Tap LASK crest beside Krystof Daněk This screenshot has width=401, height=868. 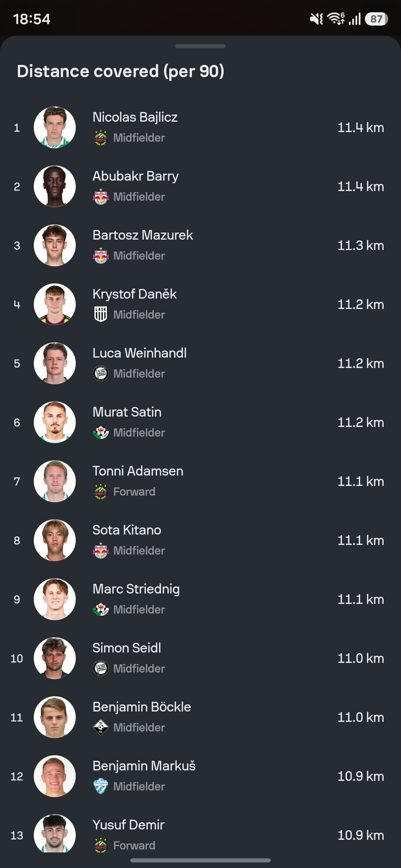coord(101,315)
